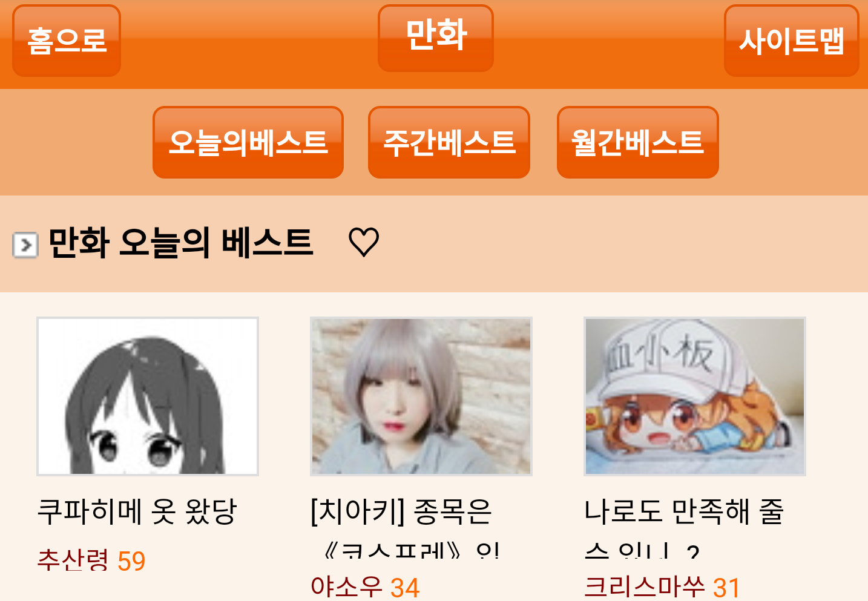Click the recommendation count 34
This screenshot has height=601, width=868.
405,588
